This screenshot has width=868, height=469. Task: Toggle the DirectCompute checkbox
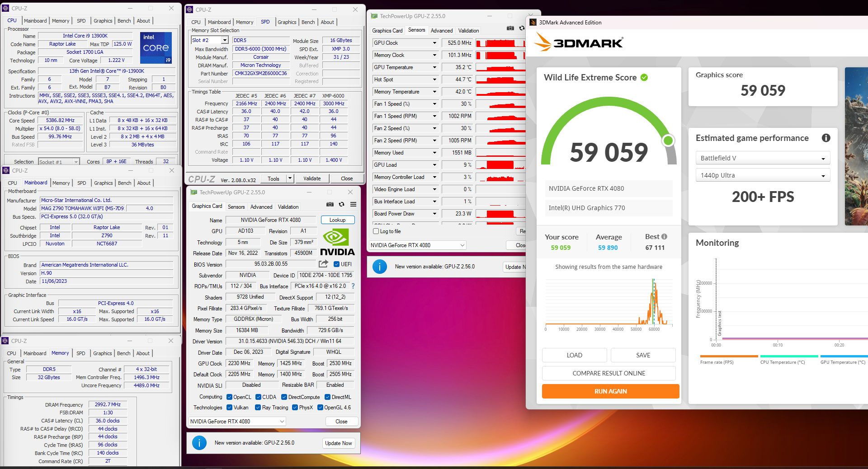[284, 397]
